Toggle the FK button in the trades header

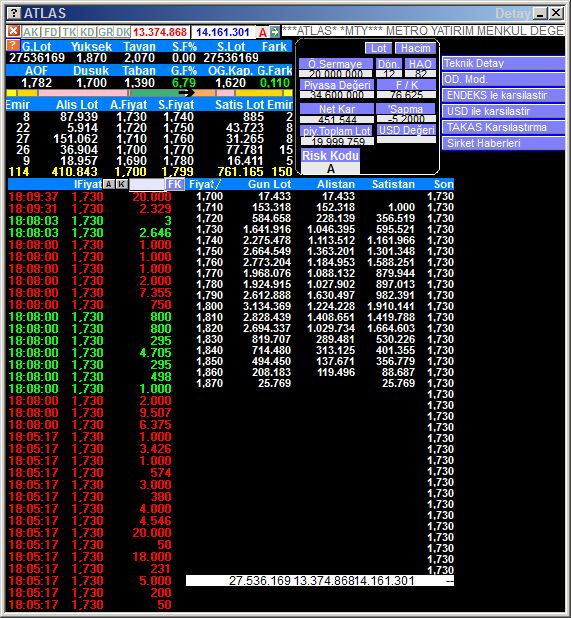(x=175, y=184)
